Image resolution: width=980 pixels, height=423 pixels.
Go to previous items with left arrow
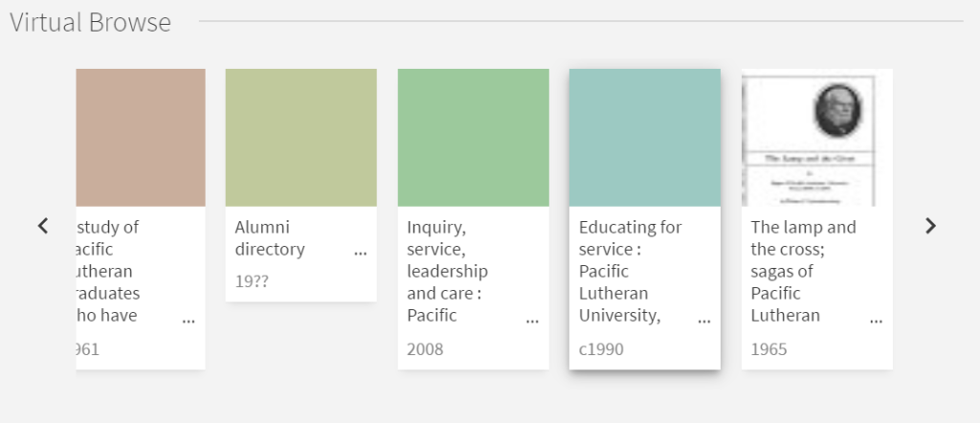(43, 226)
